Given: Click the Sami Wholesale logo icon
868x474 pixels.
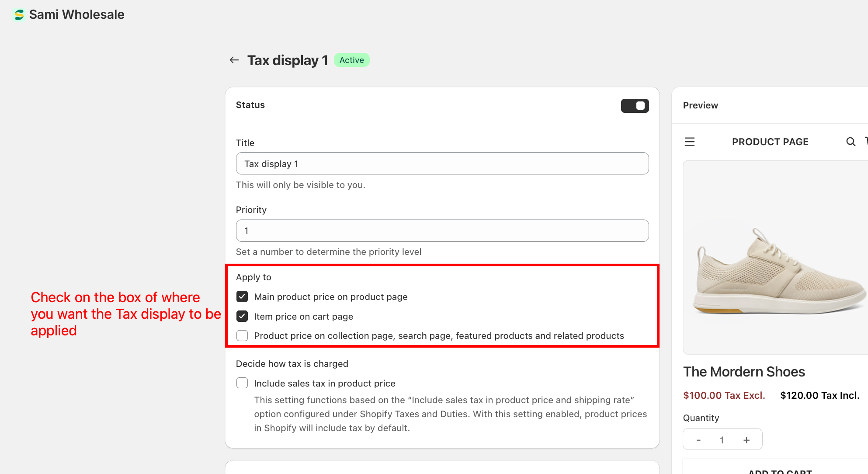Looking at the screenshot, I should [19, 15].
